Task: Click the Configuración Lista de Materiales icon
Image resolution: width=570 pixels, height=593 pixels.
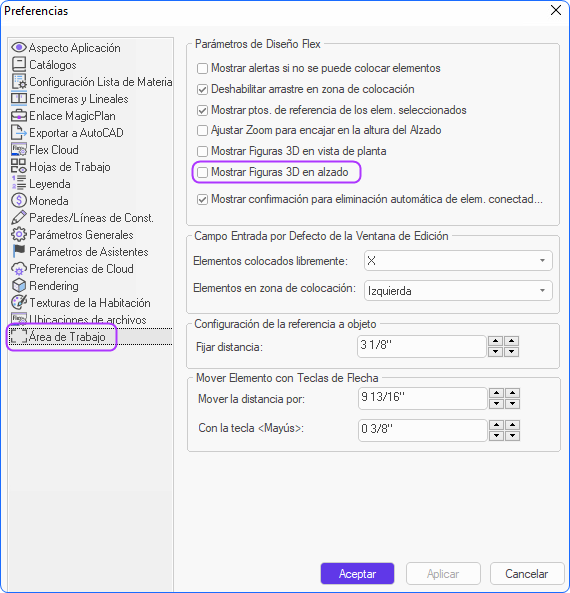Action: 19,82
